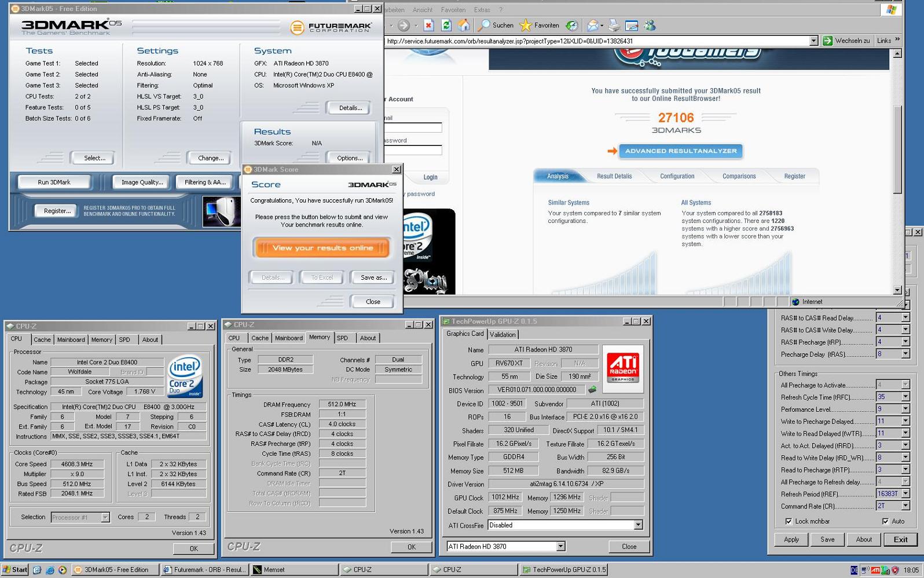Switch to Validation tab in GPU-Z

pyautogui.click(x=503, y=334)
